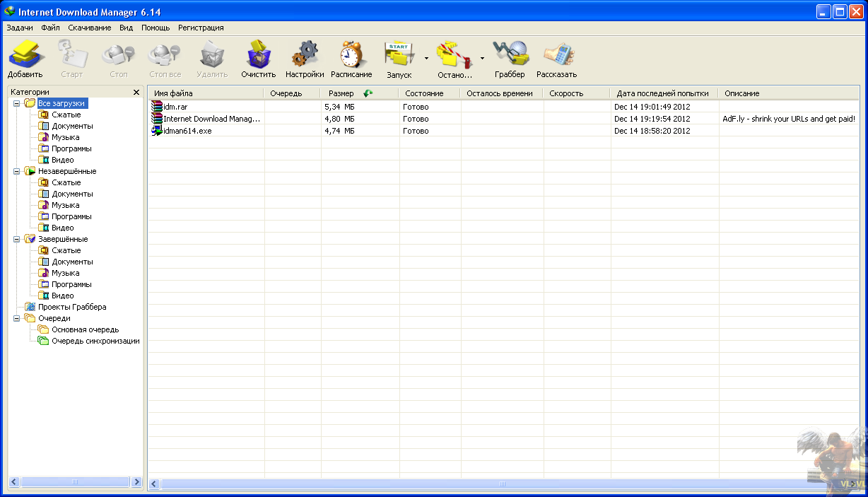Select Очередь синхронизации queue
The height and width of the screenshot is (497, 868).
click(x=95, y=341)
